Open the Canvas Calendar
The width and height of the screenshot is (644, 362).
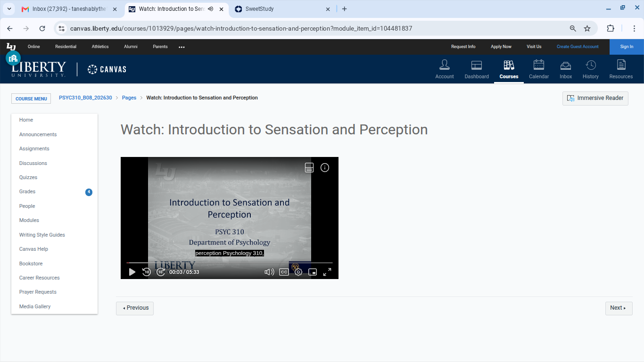coord(539,69)
